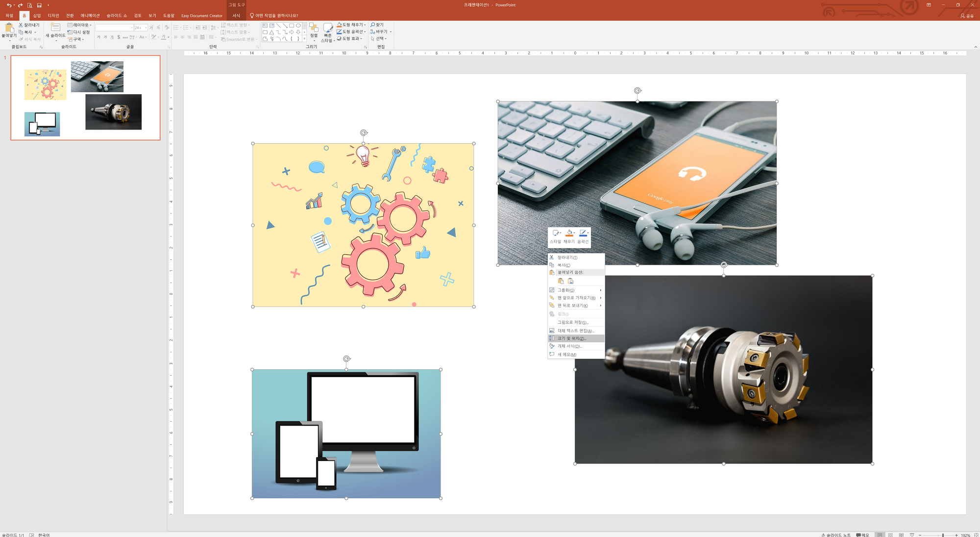Viewport: 980px width, 537px height.
Task: Click the 붙여넣기 (Paste) clipboard icon
Action: click(9, 28)
